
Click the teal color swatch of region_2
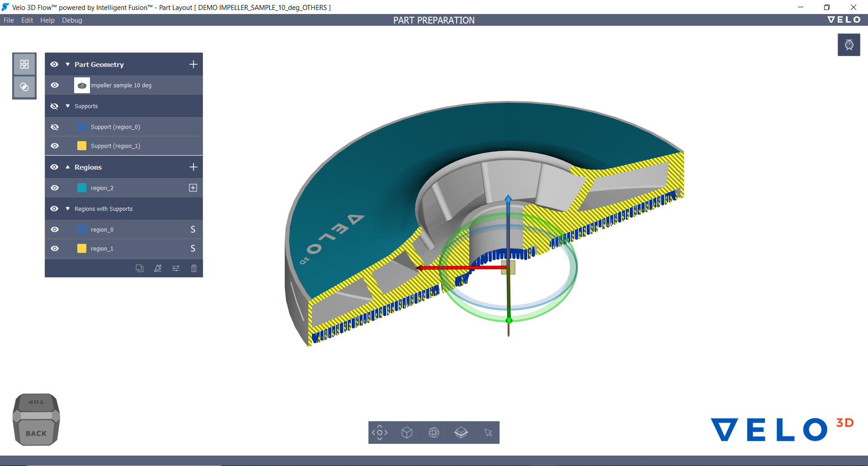[82, 188]
